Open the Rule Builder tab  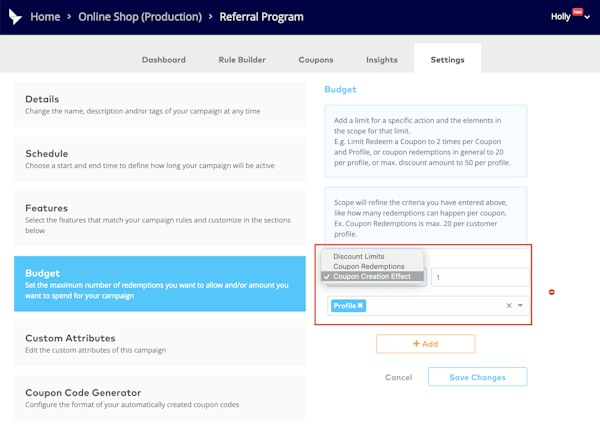point(242,60)
